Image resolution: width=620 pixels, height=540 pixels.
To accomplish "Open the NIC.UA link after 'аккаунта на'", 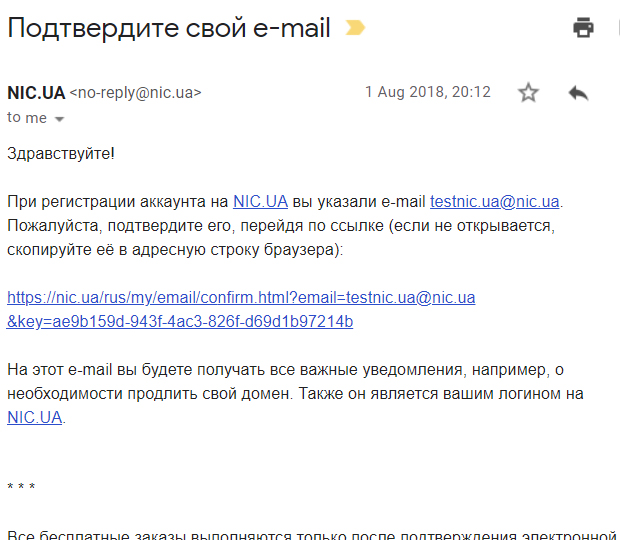I will coord(261,202).
